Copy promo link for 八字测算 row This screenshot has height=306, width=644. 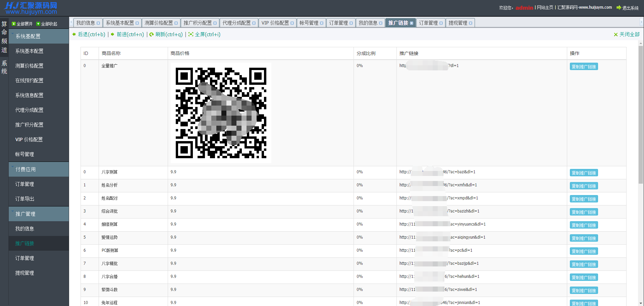pos(584,173)
